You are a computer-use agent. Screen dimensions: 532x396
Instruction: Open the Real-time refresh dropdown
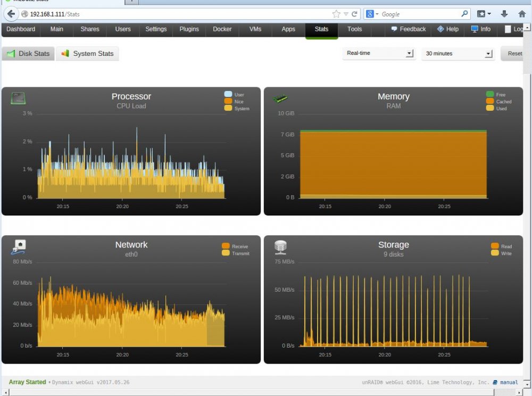379,53
